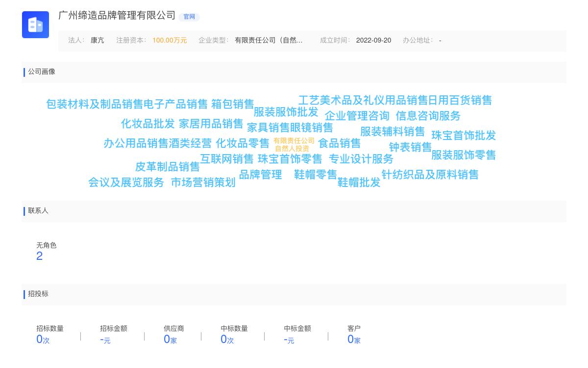Select the orange 有限责任公司 自然人投资 tag

pos(293,144)
